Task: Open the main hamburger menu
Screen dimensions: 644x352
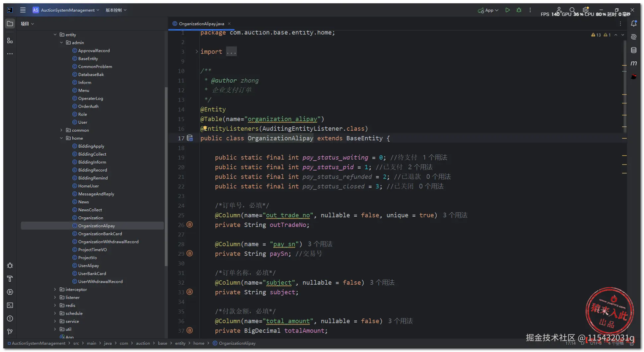Action: tap(23, 10)
